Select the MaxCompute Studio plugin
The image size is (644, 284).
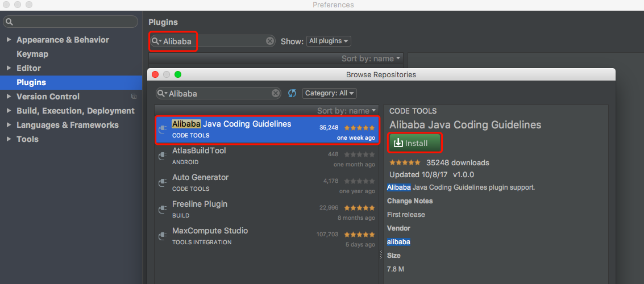click(x=267, y=236)
